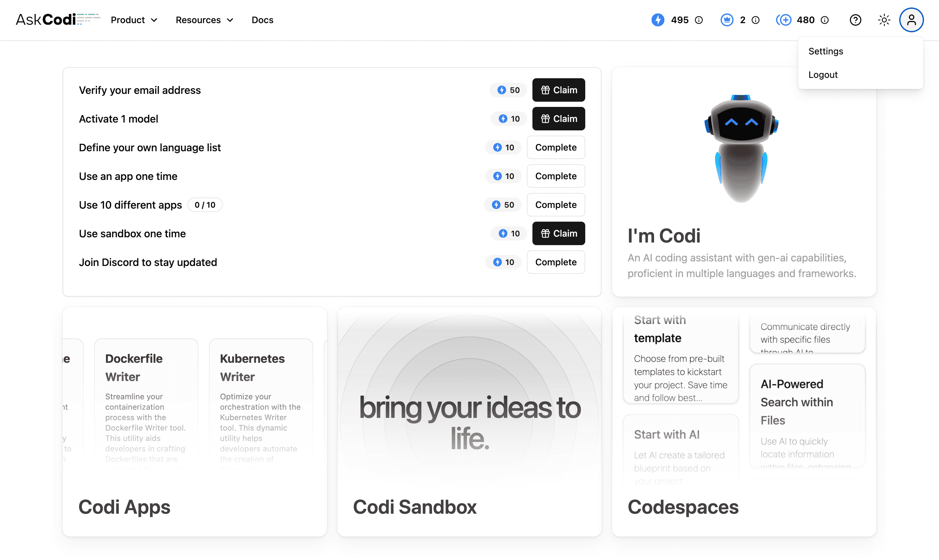Claim the activate 1 model reward
939x560 pixels.
point(559,119)
